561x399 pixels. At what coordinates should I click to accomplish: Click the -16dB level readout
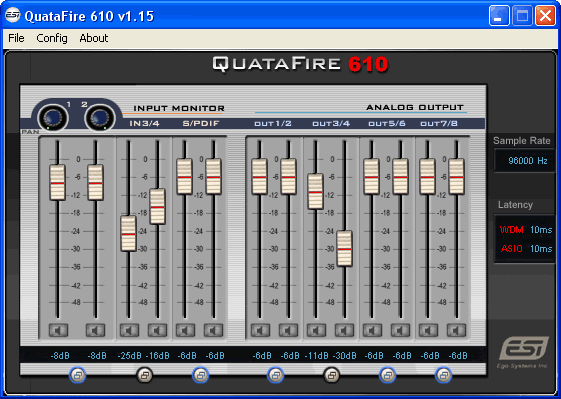[x=157, y=356]
